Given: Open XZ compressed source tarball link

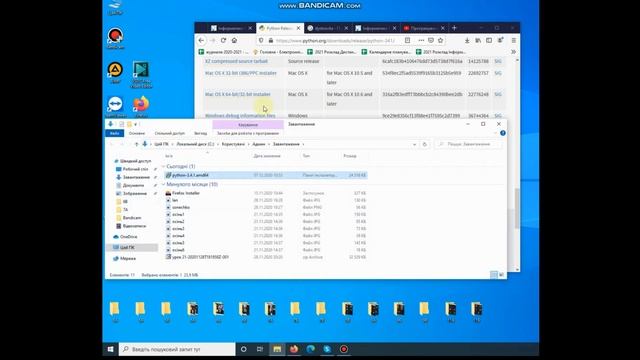Looking at the screenshot, I should pos(236,61).
